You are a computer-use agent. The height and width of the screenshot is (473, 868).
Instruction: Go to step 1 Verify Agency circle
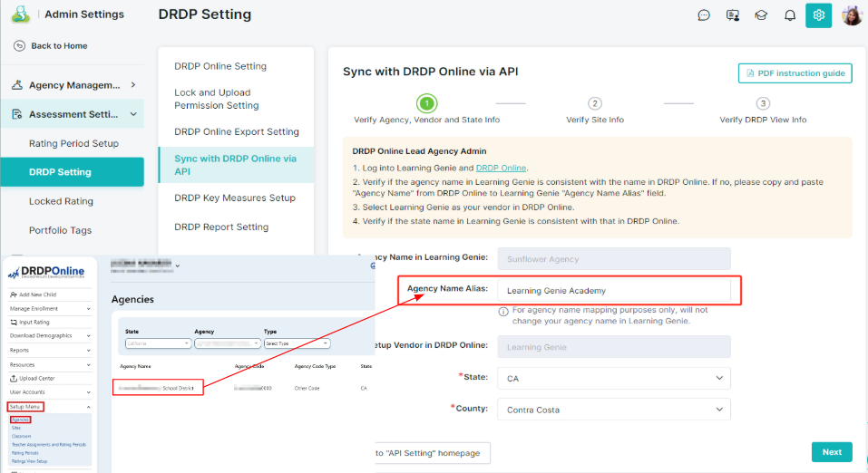[x=427, y=103]
